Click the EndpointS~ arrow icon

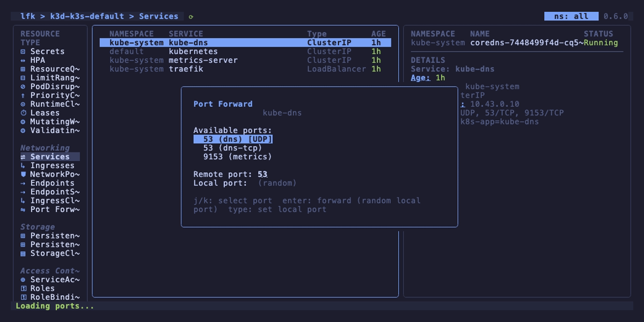pos(23,192)
